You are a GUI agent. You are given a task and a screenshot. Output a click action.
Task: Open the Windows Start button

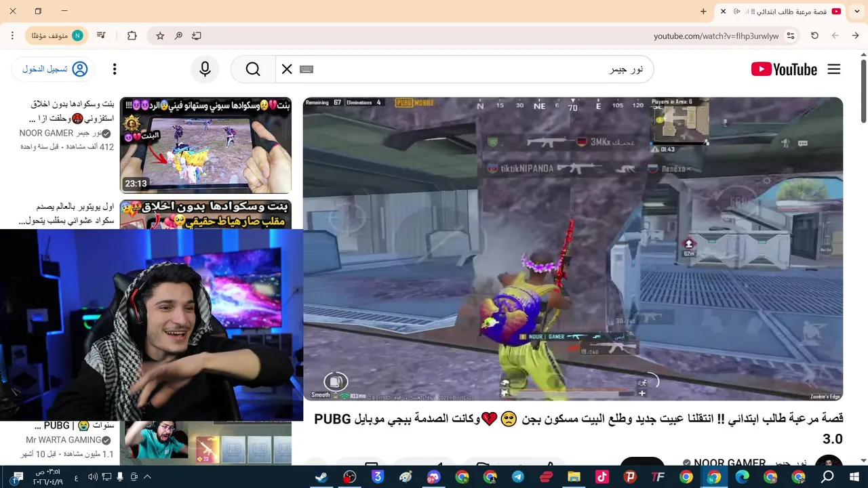click(x=854, y=477)
